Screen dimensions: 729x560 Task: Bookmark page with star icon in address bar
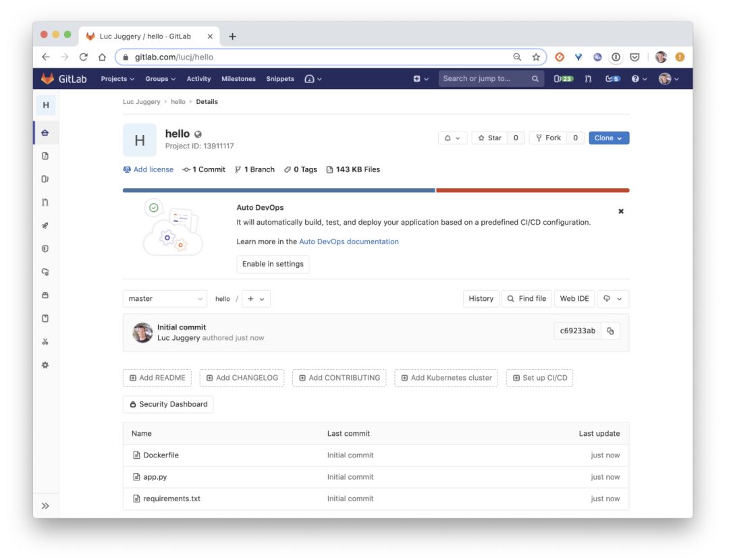(536, 57)
